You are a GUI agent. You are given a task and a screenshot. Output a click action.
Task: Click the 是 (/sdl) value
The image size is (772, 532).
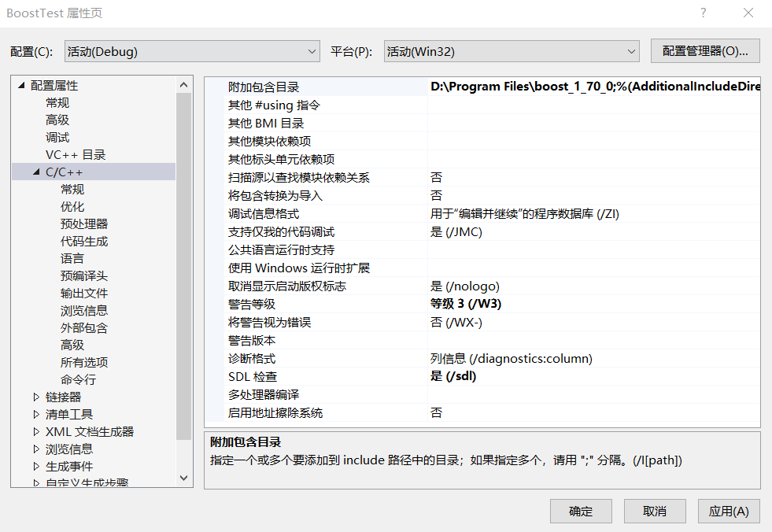[453, 376]
